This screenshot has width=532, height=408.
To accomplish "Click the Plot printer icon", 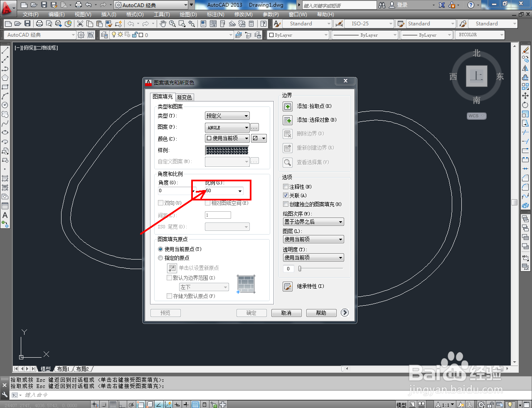I will [x=39, y=24].
